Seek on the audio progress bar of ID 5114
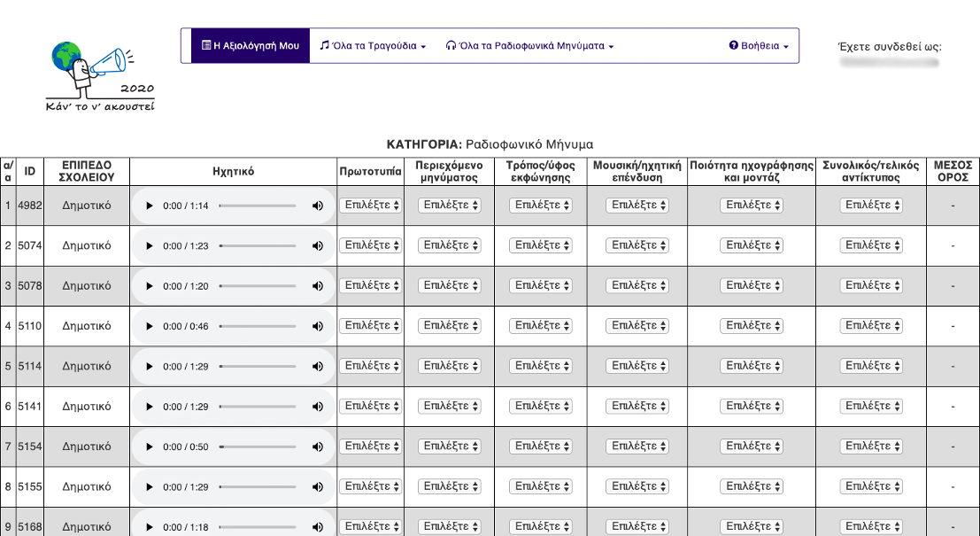The width and height of the screenshot is (980, 536). (x=257, y=366)
